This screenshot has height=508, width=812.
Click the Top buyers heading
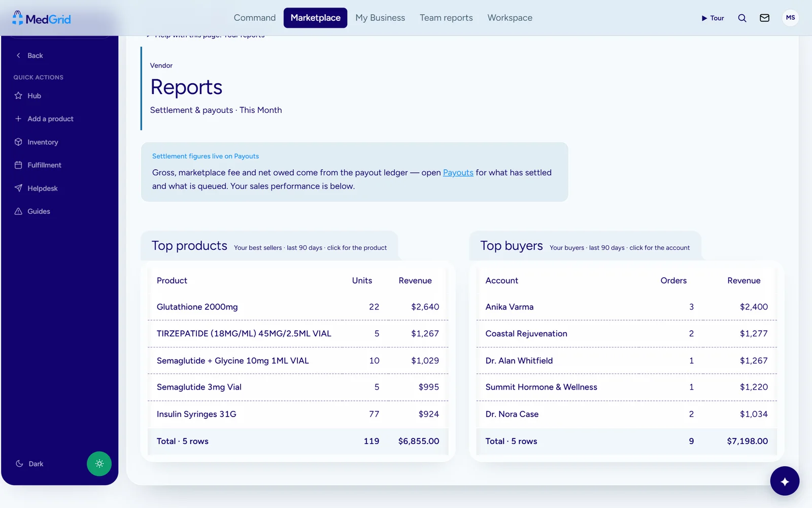pos(512,246)
